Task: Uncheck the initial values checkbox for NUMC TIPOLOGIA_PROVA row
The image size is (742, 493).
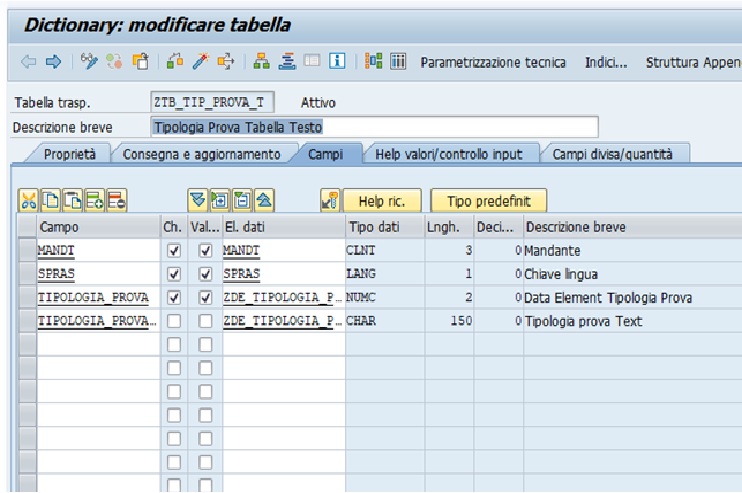Action: pyautogui.click(x=205, y=298)
